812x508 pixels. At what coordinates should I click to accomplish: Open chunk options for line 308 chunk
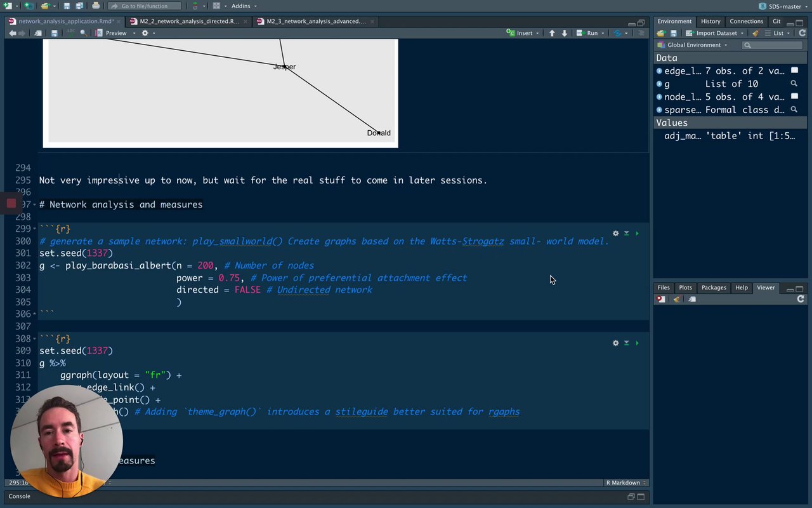coord(615,343)
